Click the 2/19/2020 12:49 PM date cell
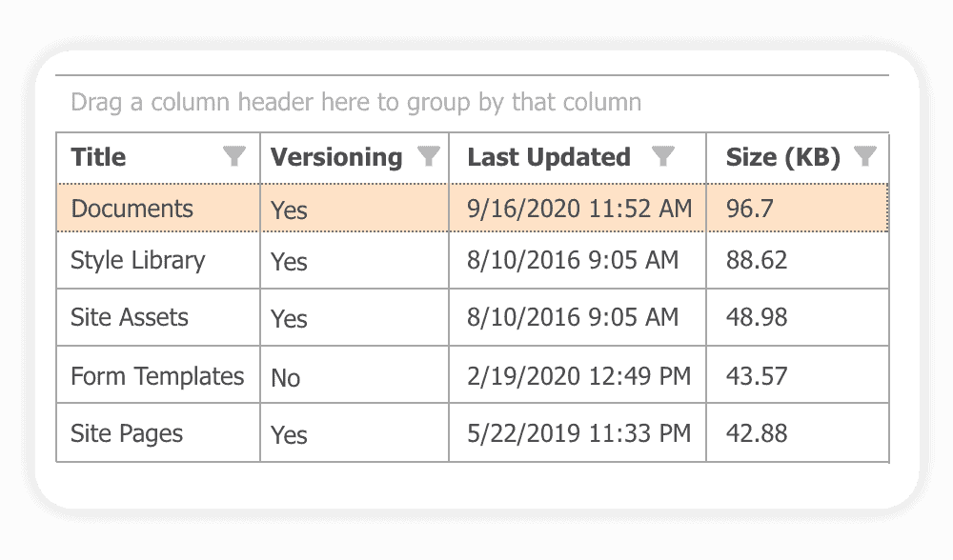Screen dimensions: 953x560 click(579, 376)
